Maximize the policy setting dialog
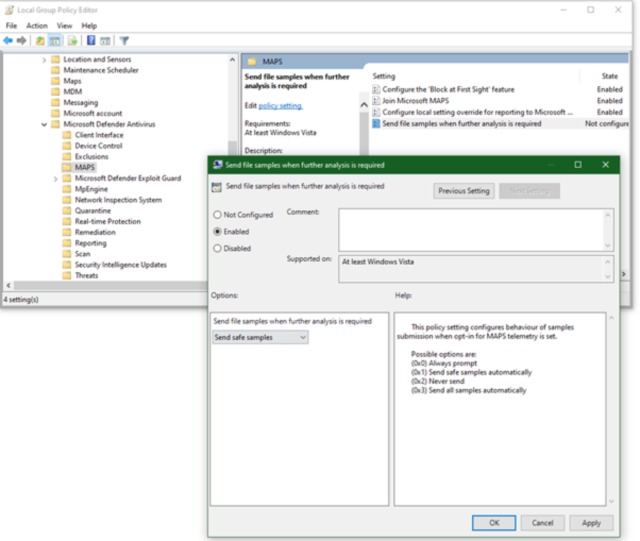Image resolution: width=640 pixels, height=541 pixels. click(578, 165)
